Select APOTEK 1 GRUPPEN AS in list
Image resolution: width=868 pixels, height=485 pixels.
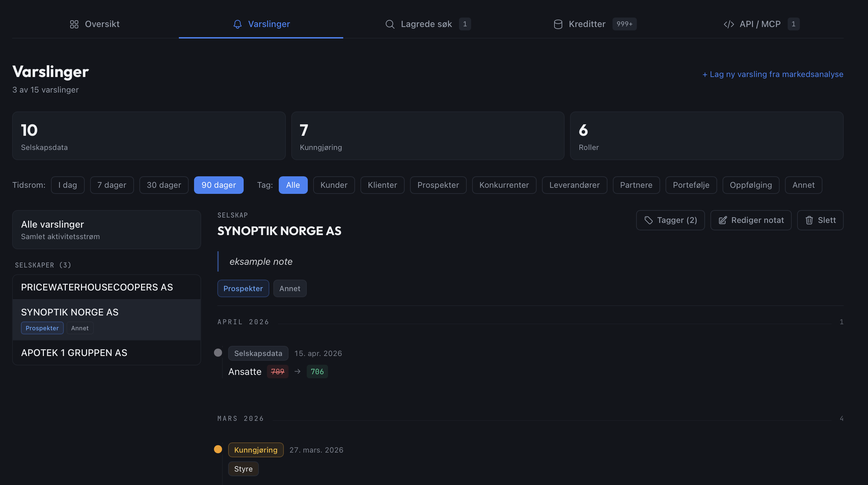tap(107, 353)
